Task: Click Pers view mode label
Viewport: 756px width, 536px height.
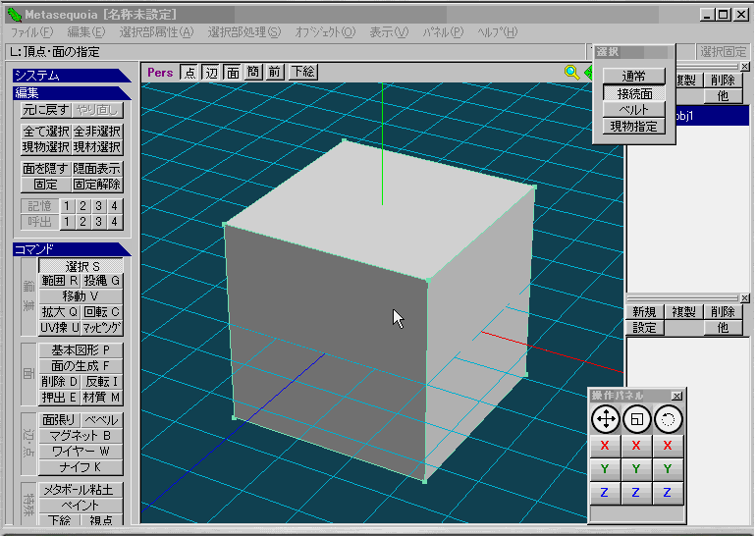Action: [x=160, y=73]
